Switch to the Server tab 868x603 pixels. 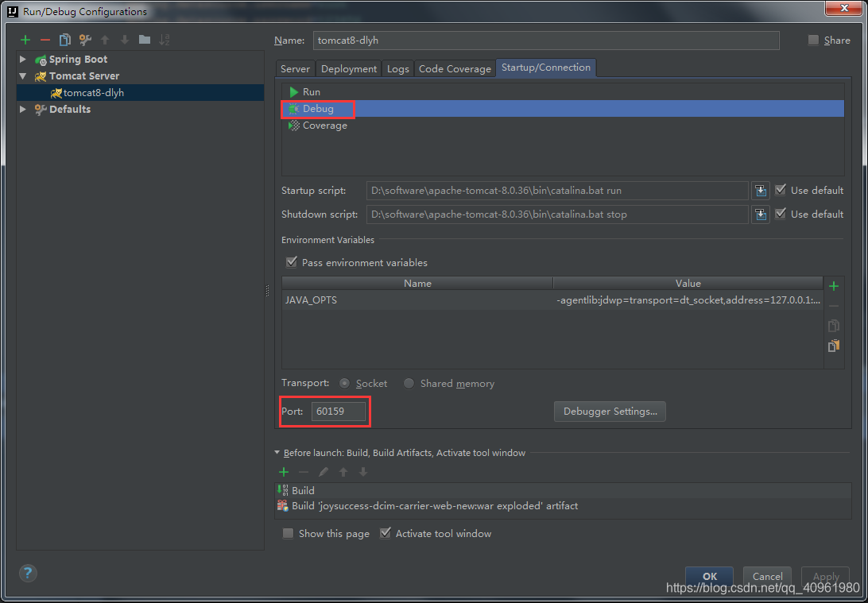(x=295, y=68)
